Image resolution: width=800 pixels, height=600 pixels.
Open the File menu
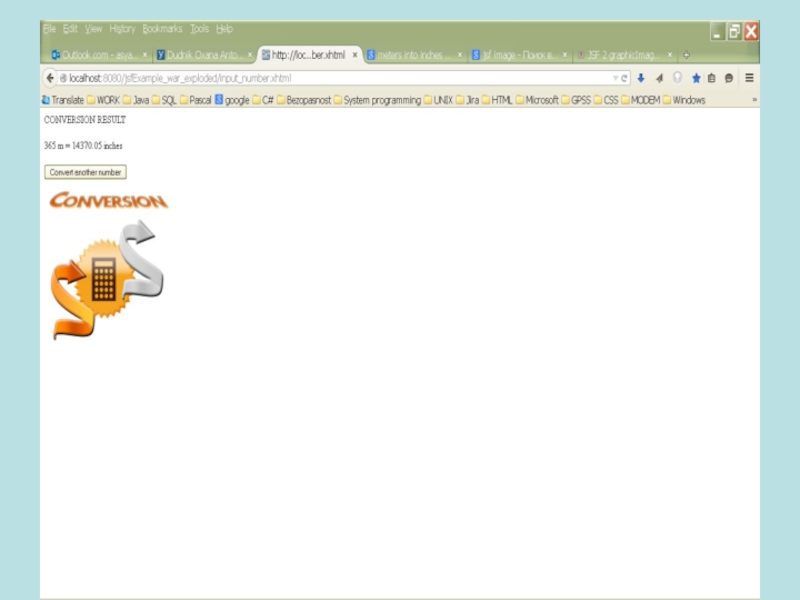(x=49, y=29)
